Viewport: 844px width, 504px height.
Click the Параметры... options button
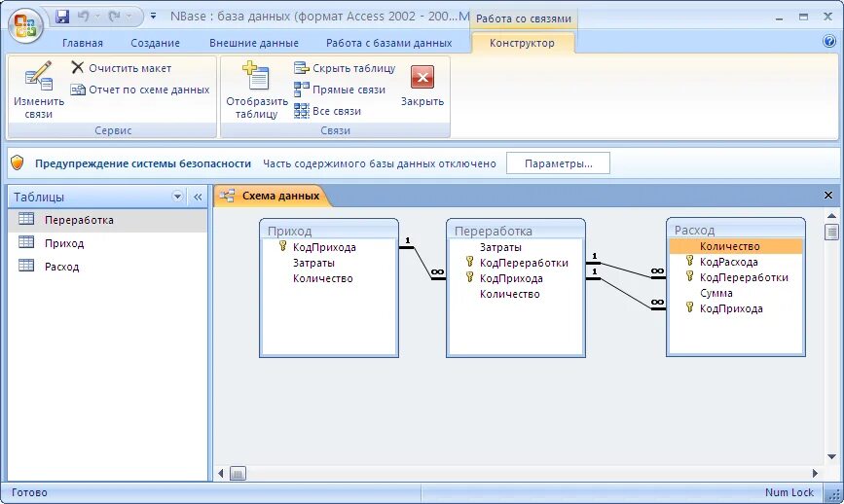pyautogui.click(x=558, y=163)
